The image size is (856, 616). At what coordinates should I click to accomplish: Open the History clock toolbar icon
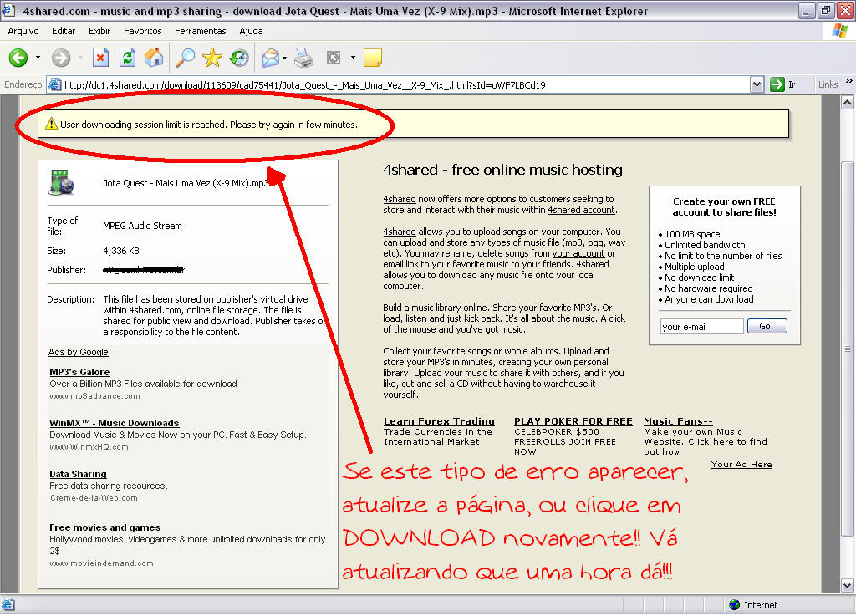pos(239,58)
